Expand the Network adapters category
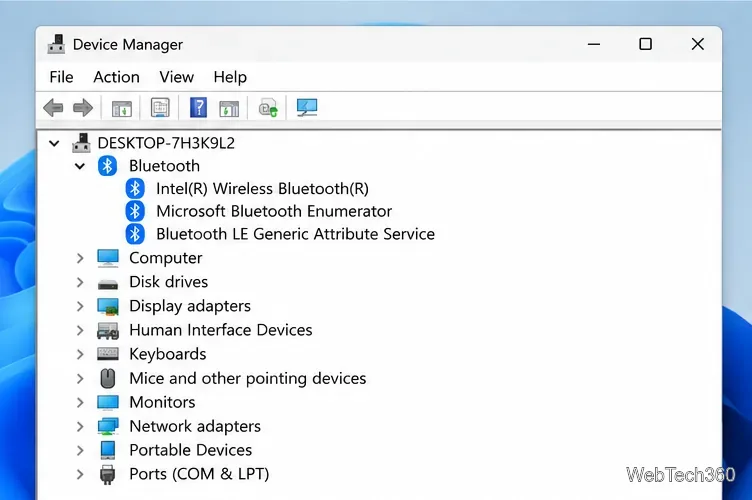 click(80, 427)
